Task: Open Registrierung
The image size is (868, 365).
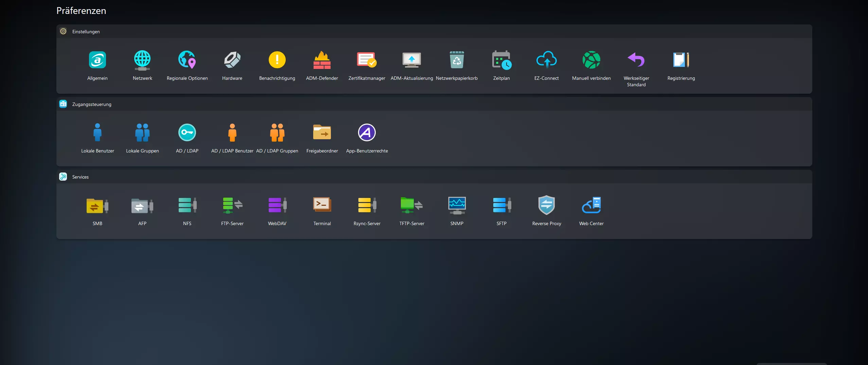Action: (x=681, y=60)
